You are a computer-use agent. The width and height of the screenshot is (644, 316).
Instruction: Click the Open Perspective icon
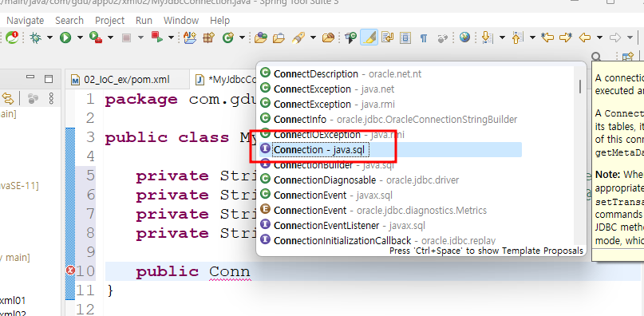pos(627,57)
